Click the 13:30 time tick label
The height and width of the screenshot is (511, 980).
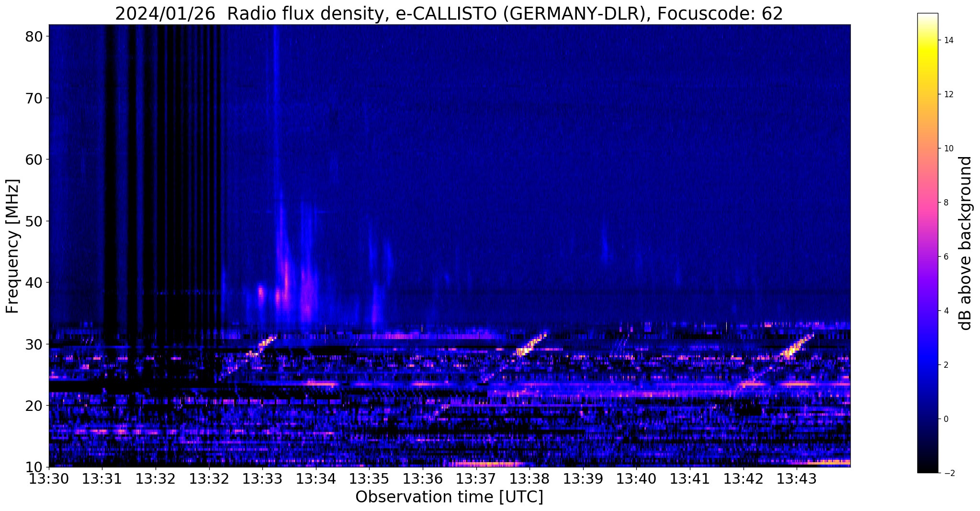[x=49, y=479]
